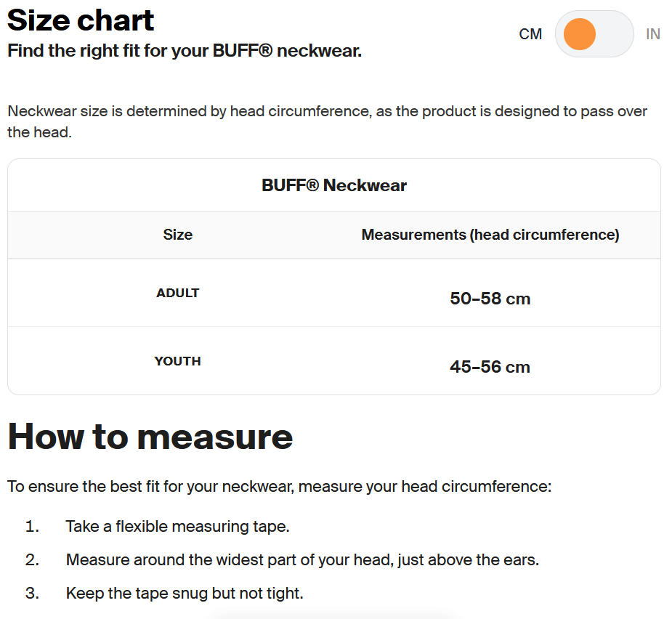672x619 pixels.
Task: Click the Find the right fit subtitle
Action: pos(185,51)
